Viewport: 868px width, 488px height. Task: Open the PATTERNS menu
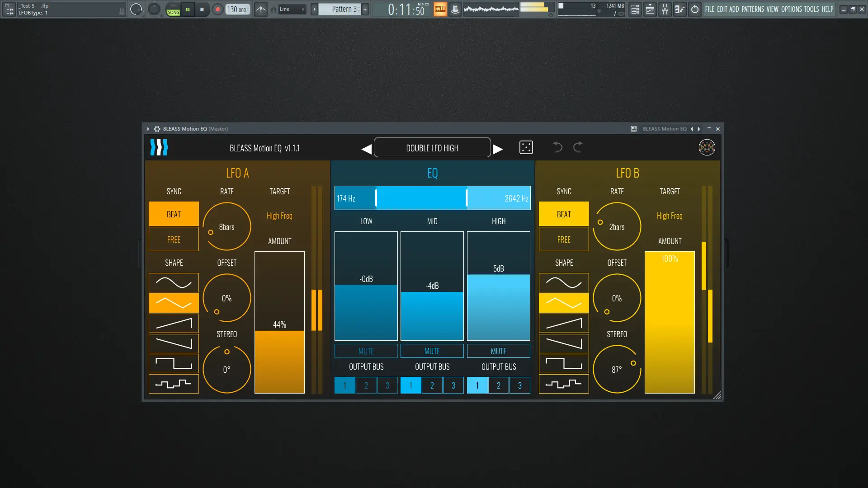(752, 9)
